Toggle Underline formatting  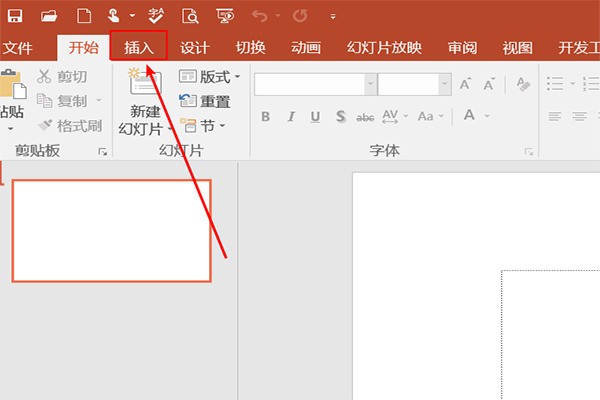coord(315,117)
